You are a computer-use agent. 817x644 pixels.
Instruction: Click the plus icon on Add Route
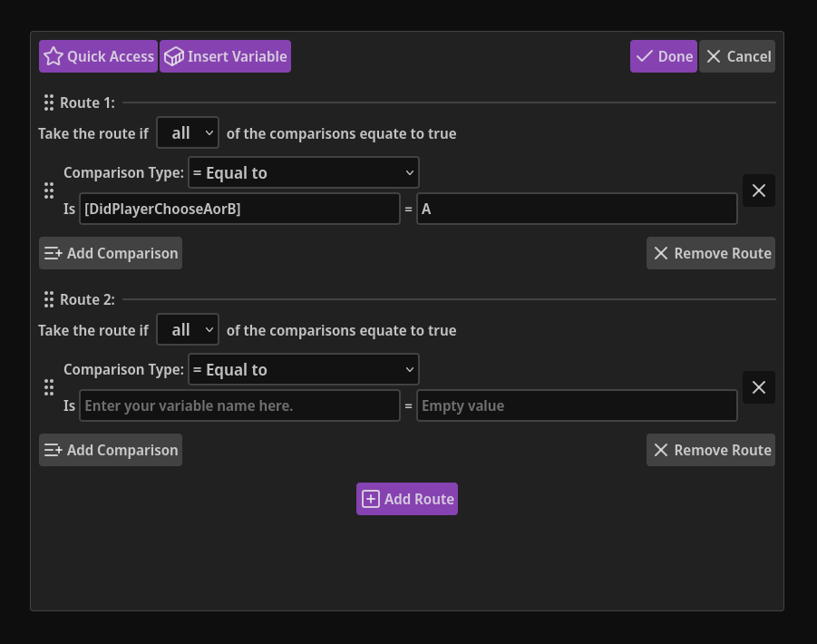[370, 498]
